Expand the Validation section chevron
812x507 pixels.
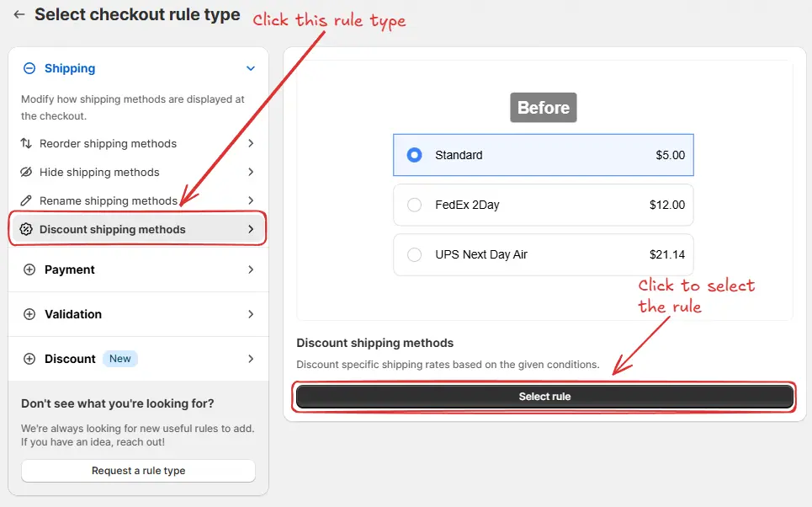(x=250, y=313)
